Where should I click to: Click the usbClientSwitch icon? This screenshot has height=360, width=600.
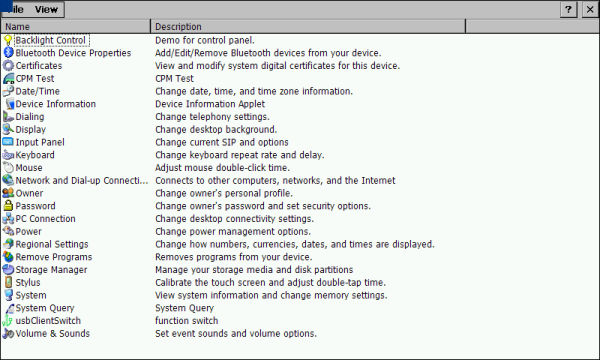click(x=8, y=321)
